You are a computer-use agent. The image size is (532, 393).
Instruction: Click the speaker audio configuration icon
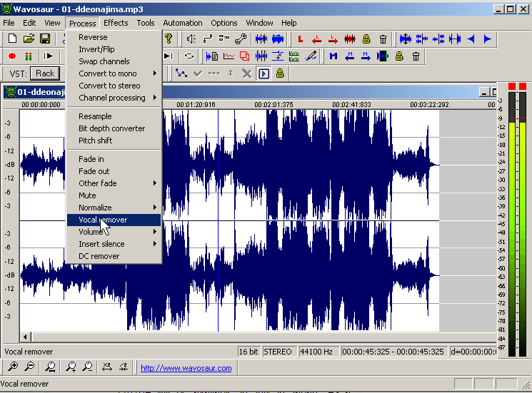[191, 39]
